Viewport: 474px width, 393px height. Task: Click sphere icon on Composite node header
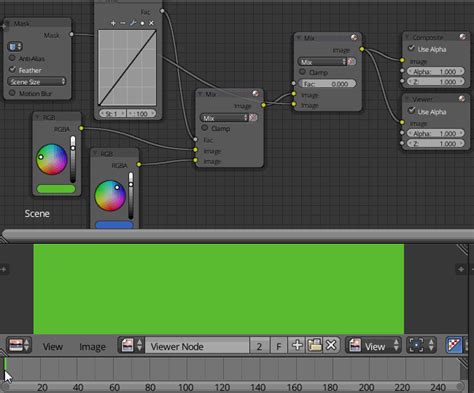(x=462, y=37)
